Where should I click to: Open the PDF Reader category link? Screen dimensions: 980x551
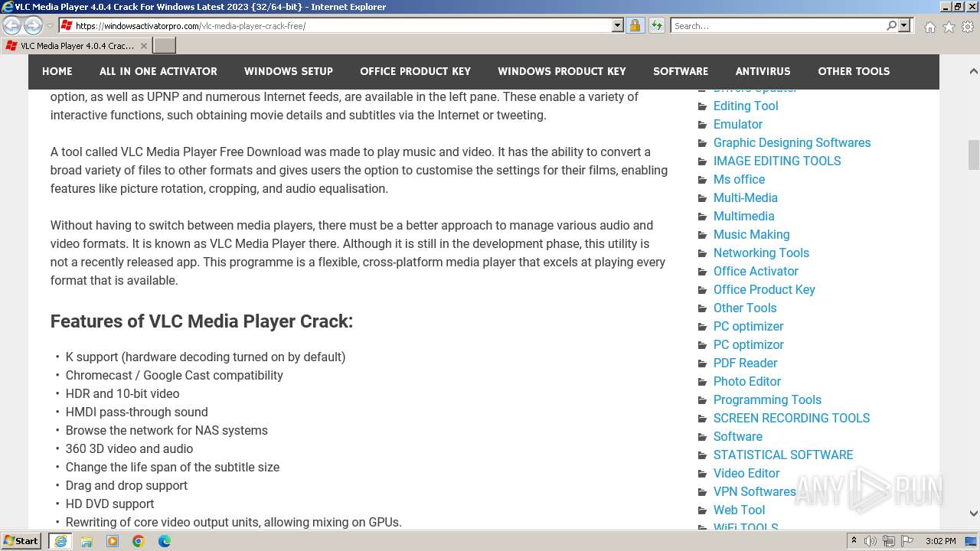[x=746, y=364]
